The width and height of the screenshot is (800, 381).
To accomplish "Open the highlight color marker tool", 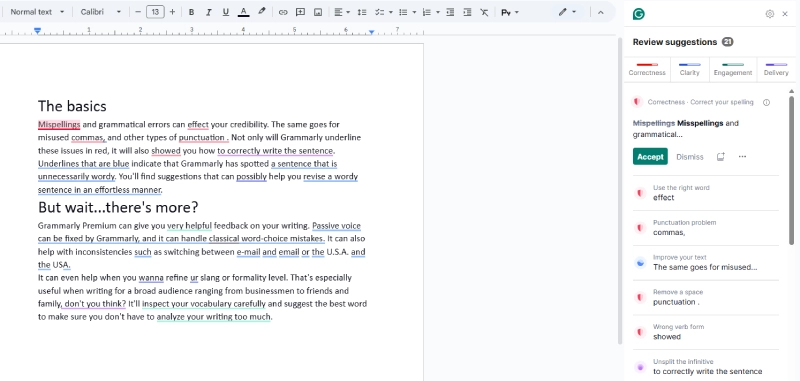I will [261, 12].
